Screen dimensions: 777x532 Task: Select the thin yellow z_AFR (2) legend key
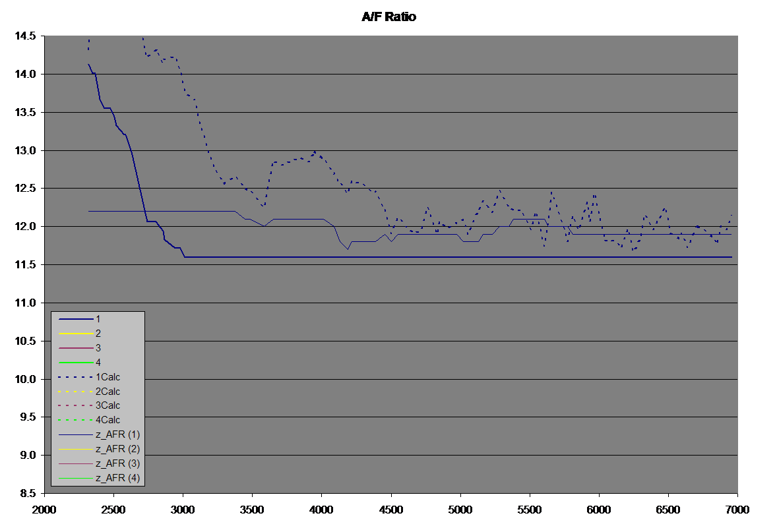coord(76,449)
